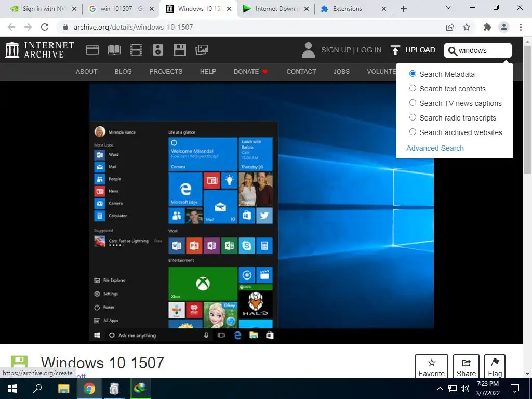Click the address bar URL archive.org/details/windows-10-1507

(x=134, y=27)
